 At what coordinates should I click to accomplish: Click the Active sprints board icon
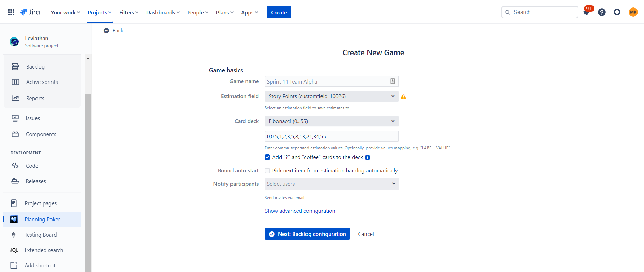[15, 82]
